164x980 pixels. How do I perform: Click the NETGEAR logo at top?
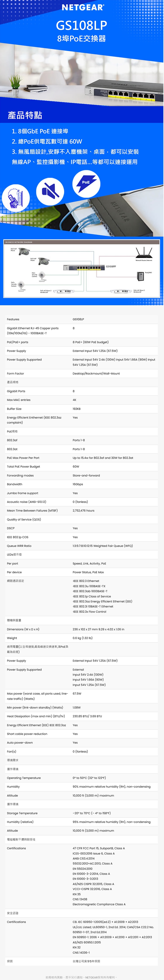pos(82,7)
